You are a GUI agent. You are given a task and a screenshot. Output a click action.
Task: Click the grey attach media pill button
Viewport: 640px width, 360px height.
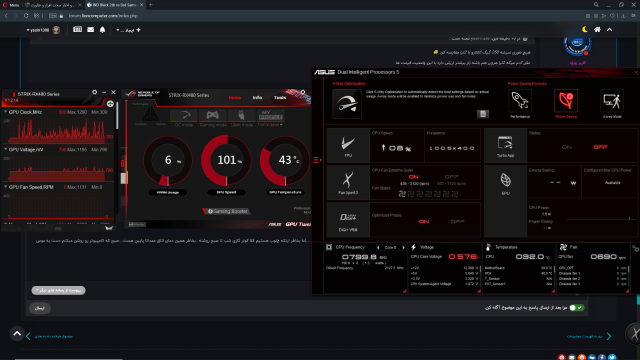58,290
